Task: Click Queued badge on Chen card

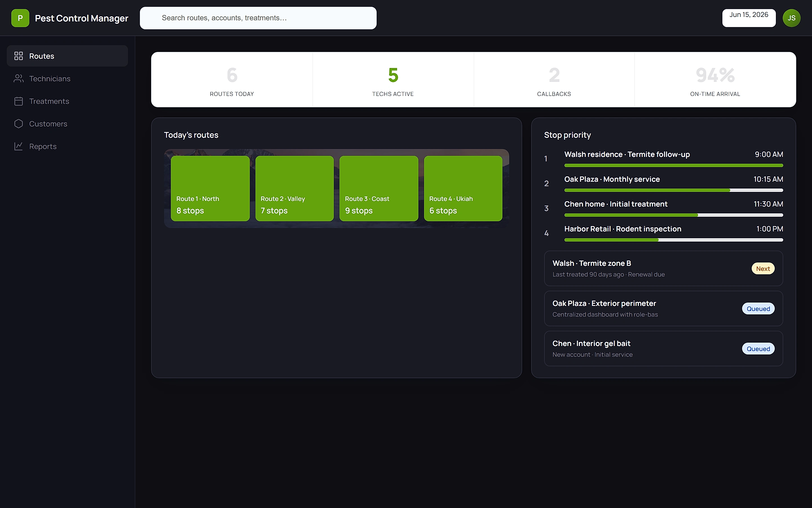Action: coord(758,349)
